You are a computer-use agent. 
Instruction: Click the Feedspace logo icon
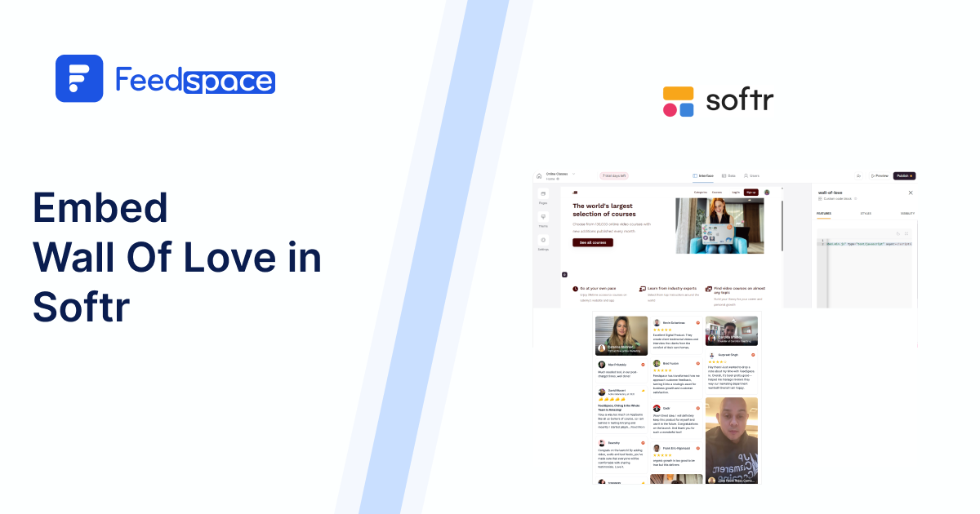(79, 78)
